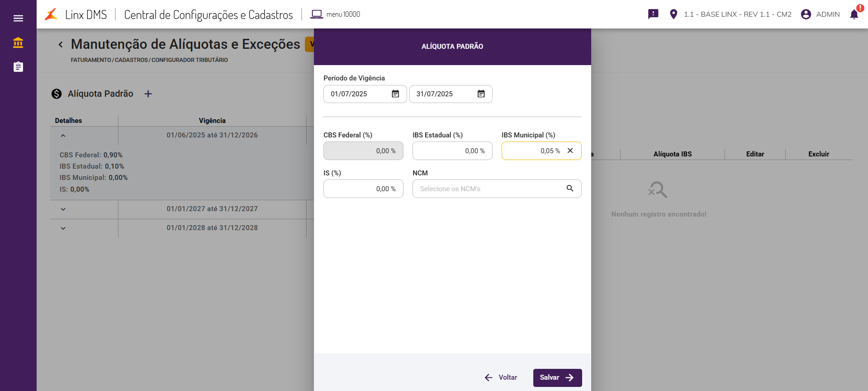Open the start date calendar picker
The height and width of the screenshot is (391, 868).
395,94
